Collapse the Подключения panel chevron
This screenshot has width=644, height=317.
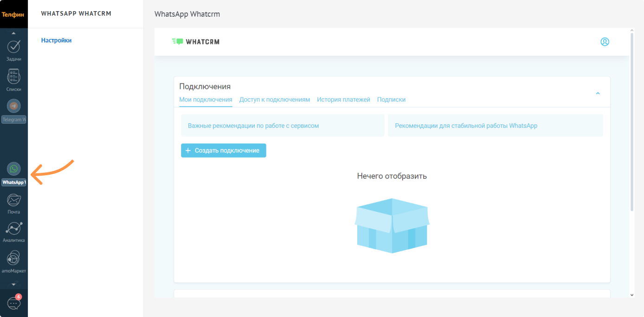[x=598, y=93]
